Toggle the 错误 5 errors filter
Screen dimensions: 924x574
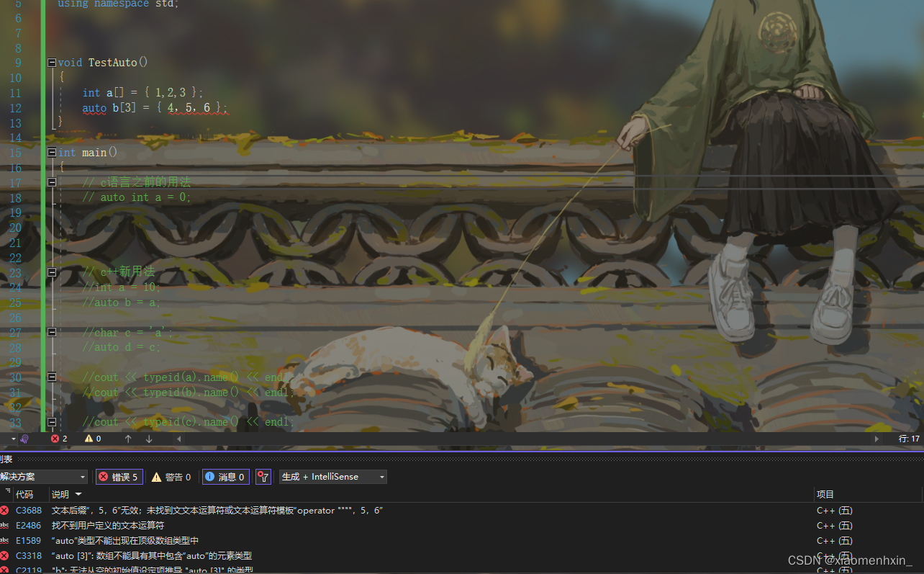point(119,477)
